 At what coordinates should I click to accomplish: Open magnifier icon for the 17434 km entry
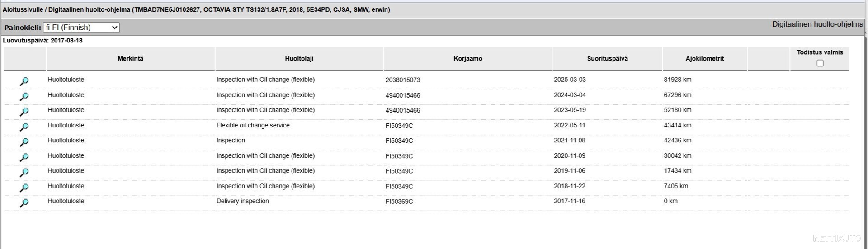(x=24, y=172)
